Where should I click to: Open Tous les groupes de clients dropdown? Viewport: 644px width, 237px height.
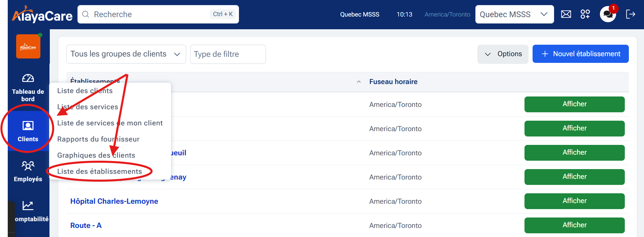pyautogui.click(x=126, y=54)
